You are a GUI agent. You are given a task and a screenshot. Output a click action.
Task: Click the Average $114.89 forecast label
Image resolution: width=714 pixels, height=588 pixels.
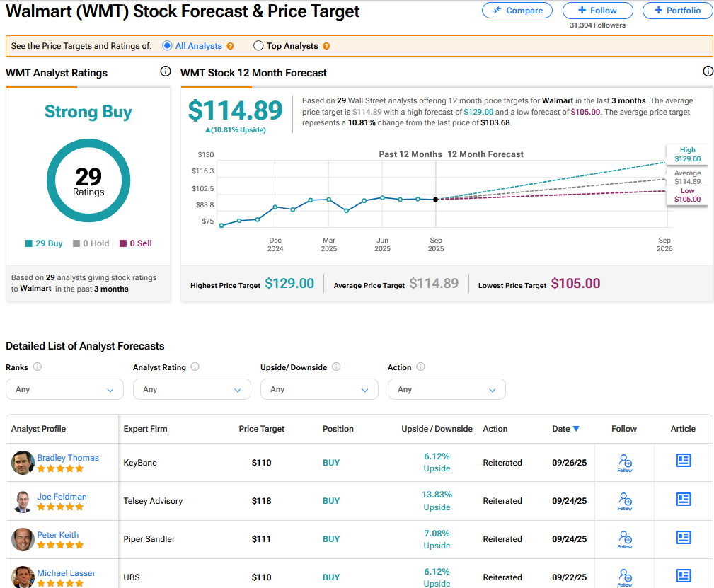click(688, 177)
